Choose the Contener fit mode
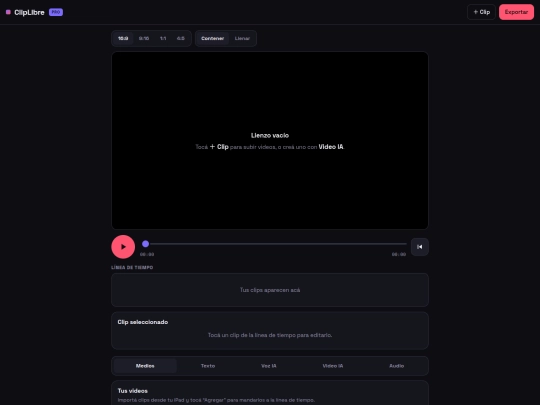 click(212, 38)
